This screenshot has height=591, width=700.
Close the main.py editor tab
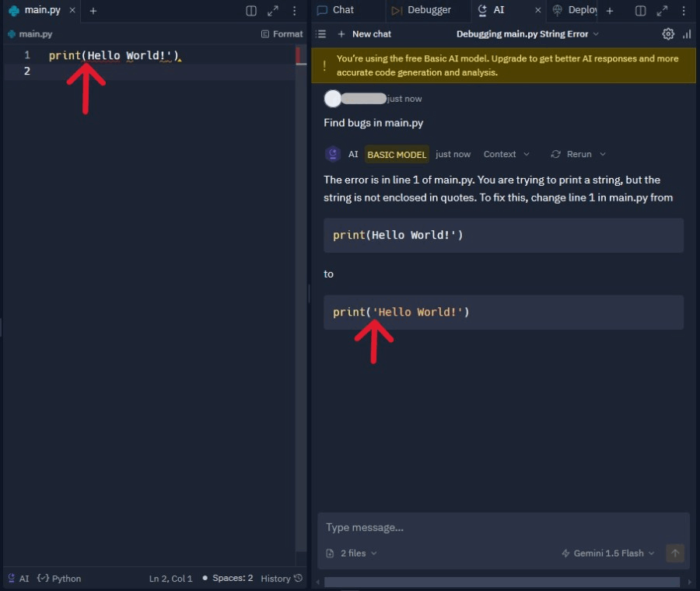pos(72,10)
